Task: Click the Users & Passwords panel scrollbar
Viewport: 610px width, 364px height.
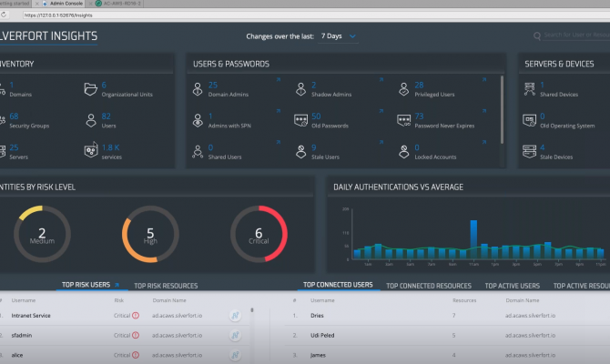Action: tap(502, 110)
